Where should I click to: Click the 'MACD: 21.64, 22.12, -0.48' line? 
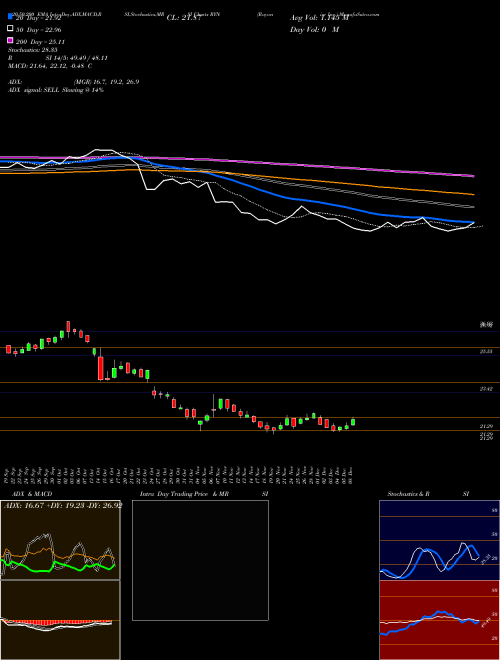(47, 66)
